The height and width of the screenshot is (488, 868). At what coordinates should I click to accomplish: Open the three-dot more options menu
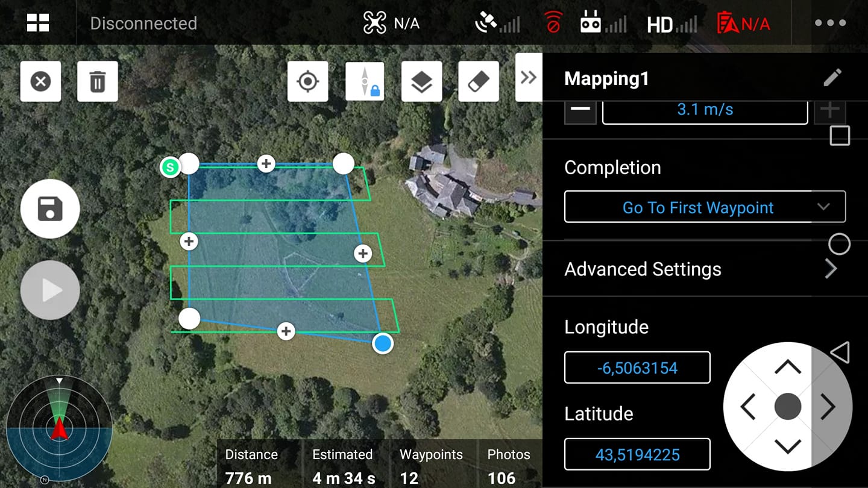coord(830,23)
